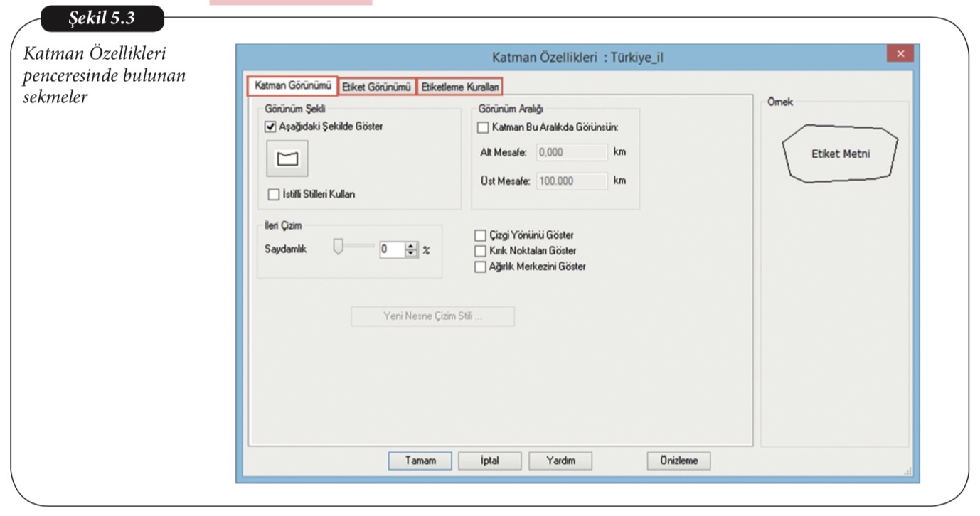Decrease Saydamlık with the down arrow
This screenshot has width=980, height=516.
[411, 254]
